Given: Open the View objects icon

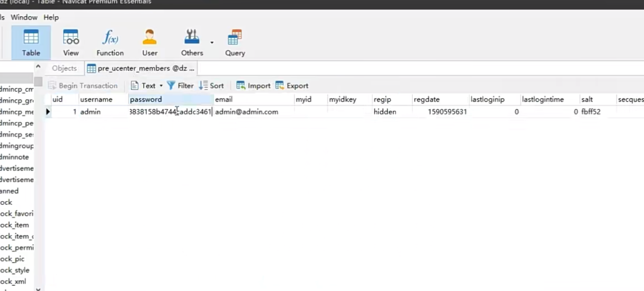Looking at the screenshot, I should click(71, 43).
